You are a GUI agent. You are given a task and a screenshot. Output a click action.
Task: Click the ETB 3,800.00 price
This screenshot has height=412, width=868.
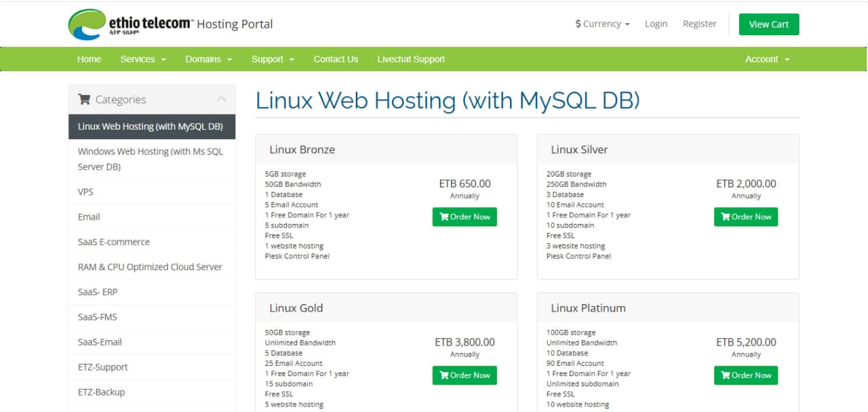coord(465,343)
